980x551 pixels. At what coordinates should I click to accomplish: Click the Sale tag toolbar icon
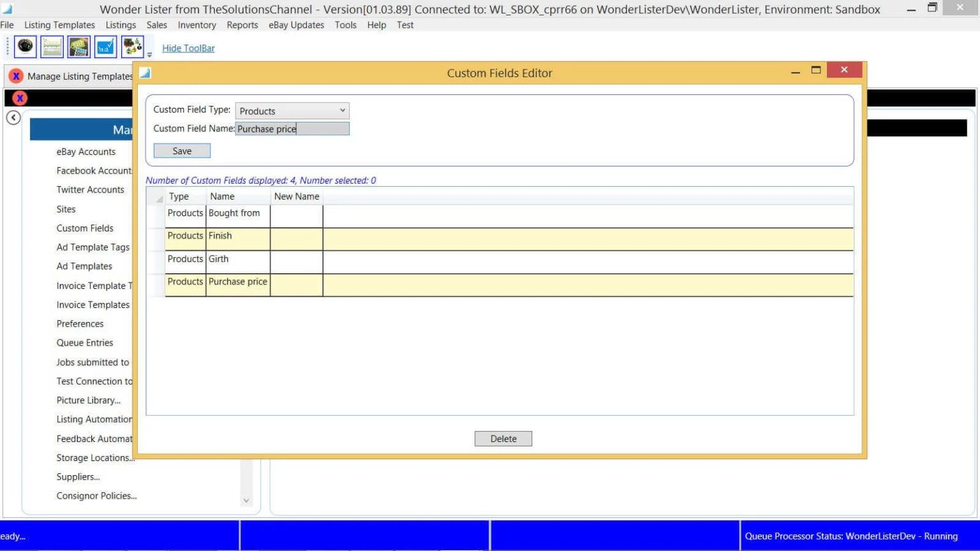(x=78, y=46)
